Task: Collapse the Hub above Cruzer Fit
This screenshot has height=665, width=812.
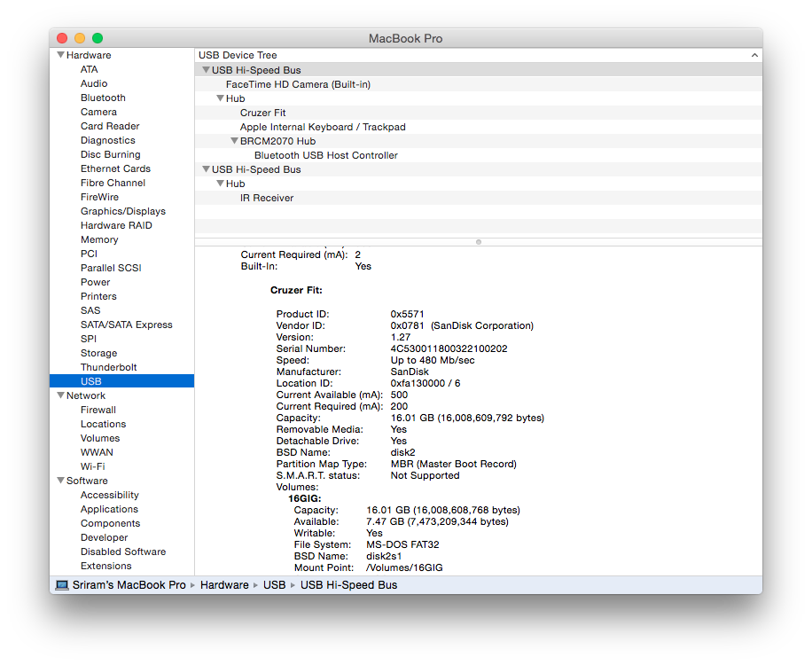Action: pyautogui.click(x=220, y=98)
